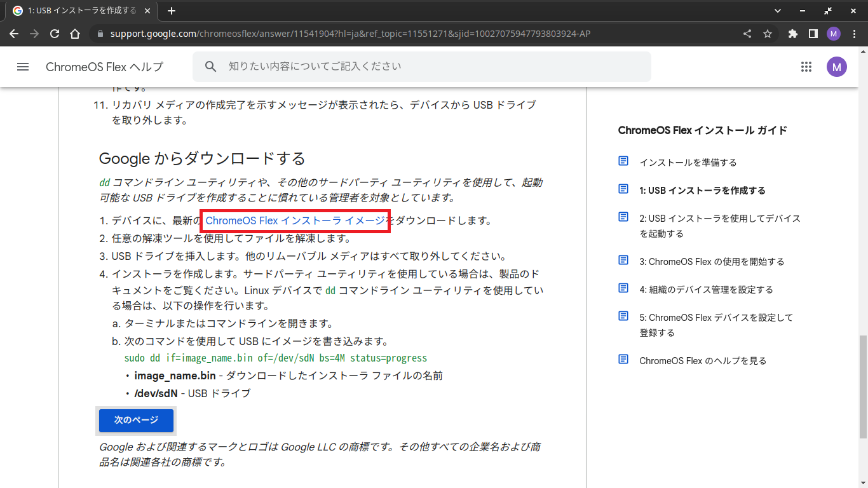The image size is (868, 488).
Task: Click the article icon beside 3: ChromeOS Flex の使用を開始する
Action: [623, 261]
